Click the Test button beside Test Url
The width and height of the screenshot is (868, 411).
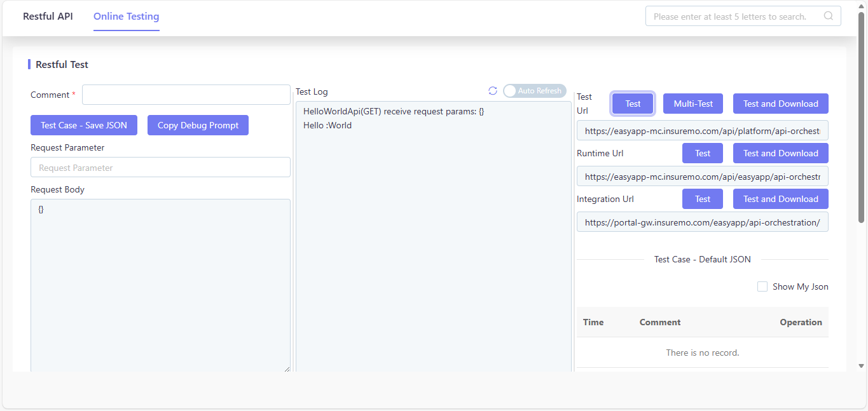633,104
